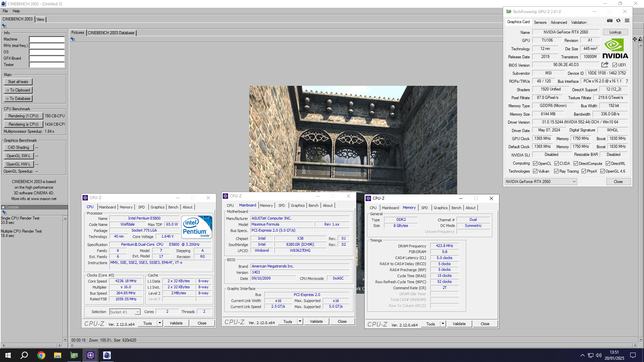
Task: Open SPD tab in CPU-Z Memory window
Action: click(424, 208)
